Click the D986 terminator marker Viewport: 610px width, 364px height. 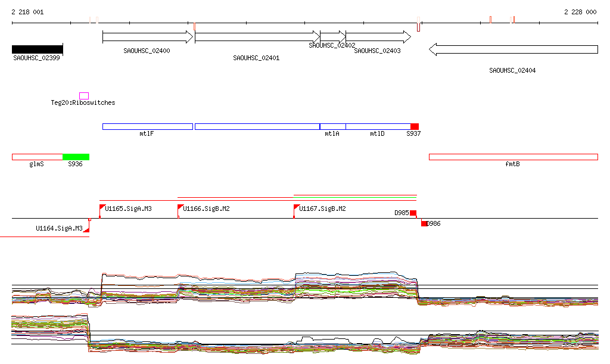424,223
